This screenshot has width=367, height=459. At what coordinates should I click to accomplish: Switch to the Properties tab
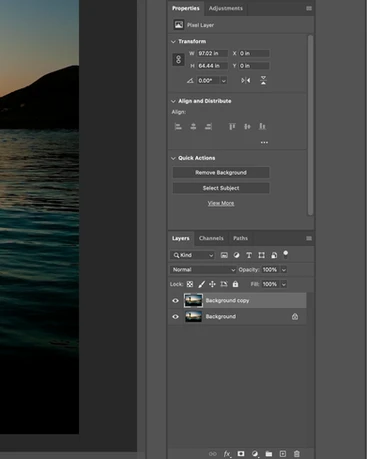tap(186, 8)
